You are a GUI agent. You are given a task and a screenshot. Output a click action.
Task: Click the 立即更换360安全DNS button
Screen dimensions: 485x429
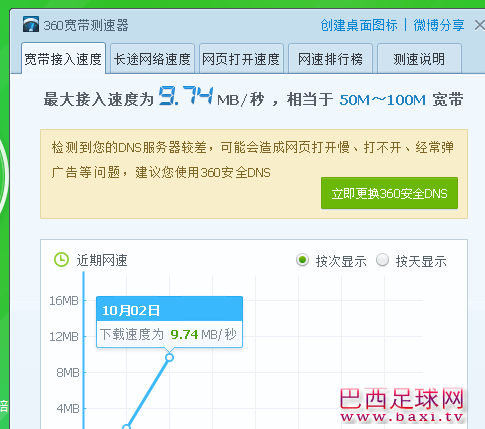point(389,193)
